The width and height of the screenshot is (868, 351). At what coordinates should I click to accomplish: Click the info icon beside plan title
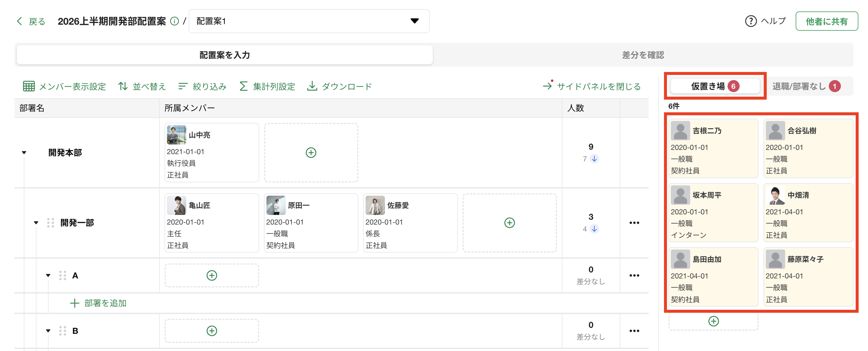pyautogui.click(x=174, y=21)
